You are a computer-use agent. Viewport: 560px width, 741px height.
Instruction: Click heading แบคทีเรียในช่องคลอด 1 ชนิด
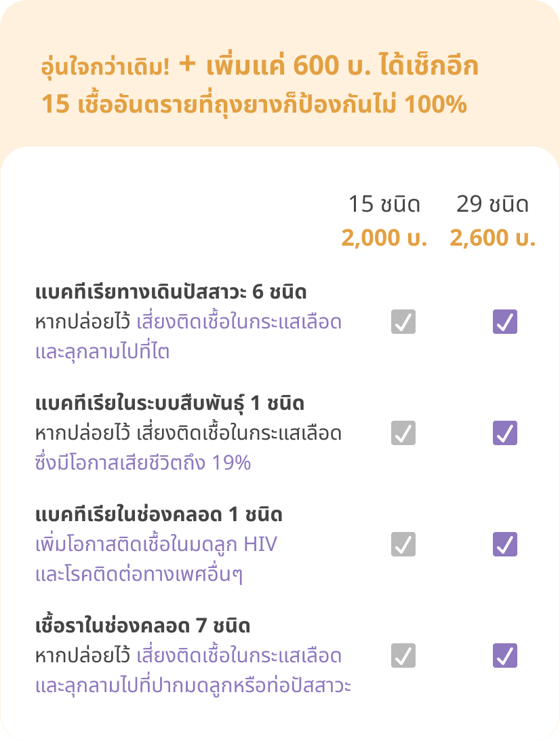click(x=159, y=514)
